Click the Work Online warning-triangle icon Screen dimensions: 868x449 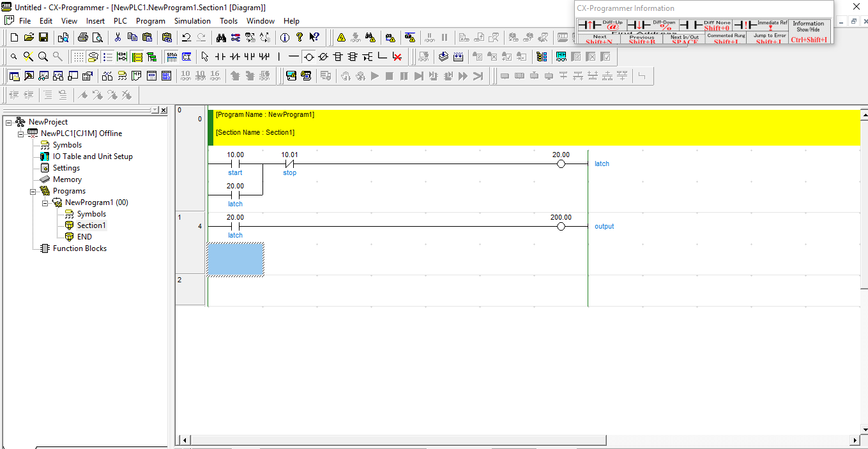click(x=341, y=37)
